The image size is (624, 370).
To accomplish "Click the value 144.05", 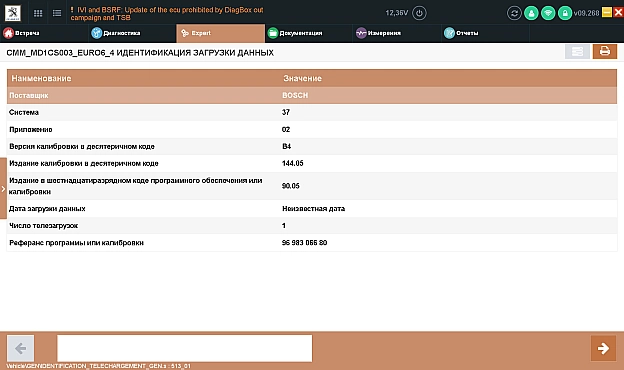I will 292,164.
